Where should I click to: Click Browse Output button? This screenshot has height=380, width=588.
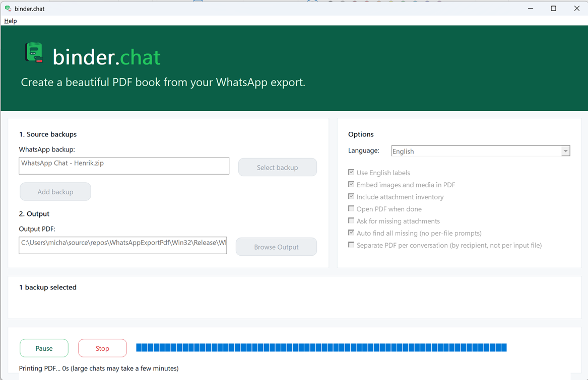pos(277,247)
